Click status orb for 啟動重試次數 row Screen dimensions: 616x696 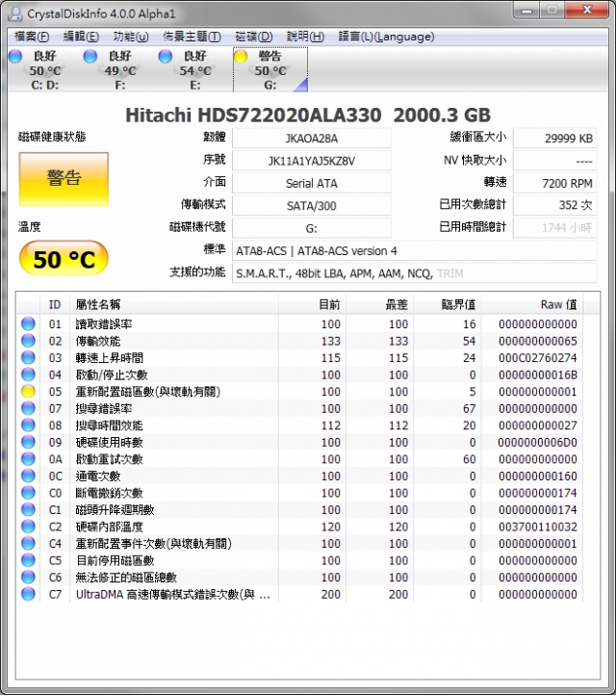[x=28, y=458]
